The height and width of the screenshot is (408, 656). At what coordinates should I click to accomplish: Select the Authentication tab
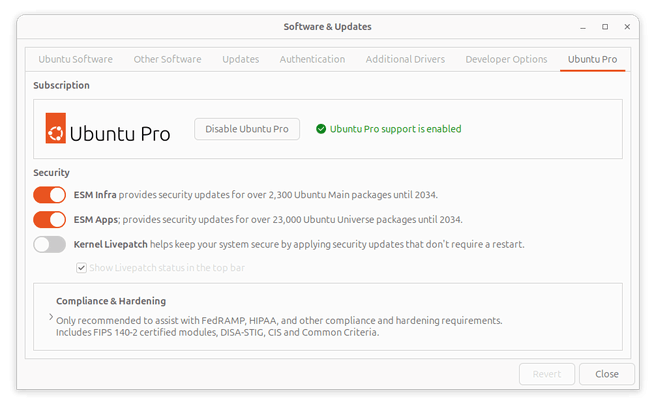[x=312, y=59]
